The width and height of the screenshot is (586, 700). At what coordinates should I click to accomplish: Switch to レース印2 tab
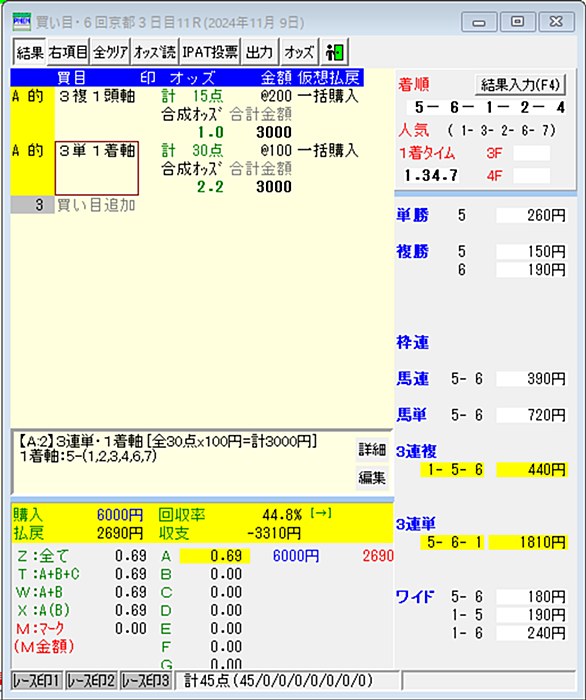(91, 681)
